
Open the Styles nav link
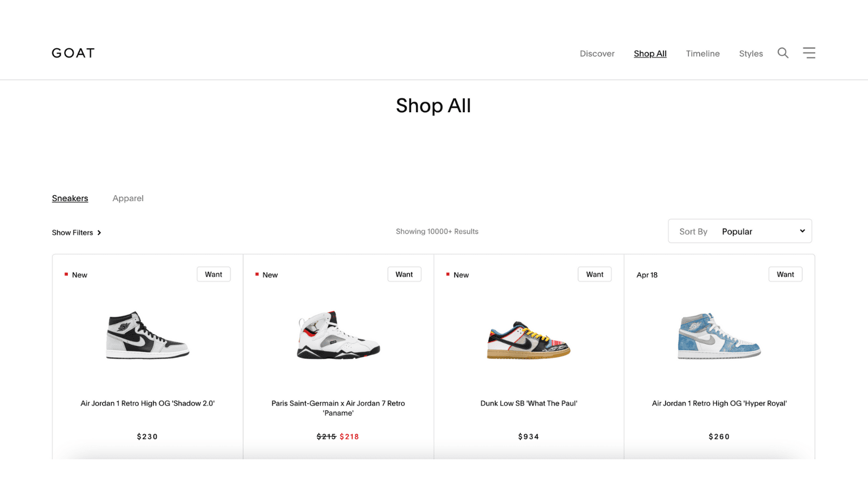(751, 54)
